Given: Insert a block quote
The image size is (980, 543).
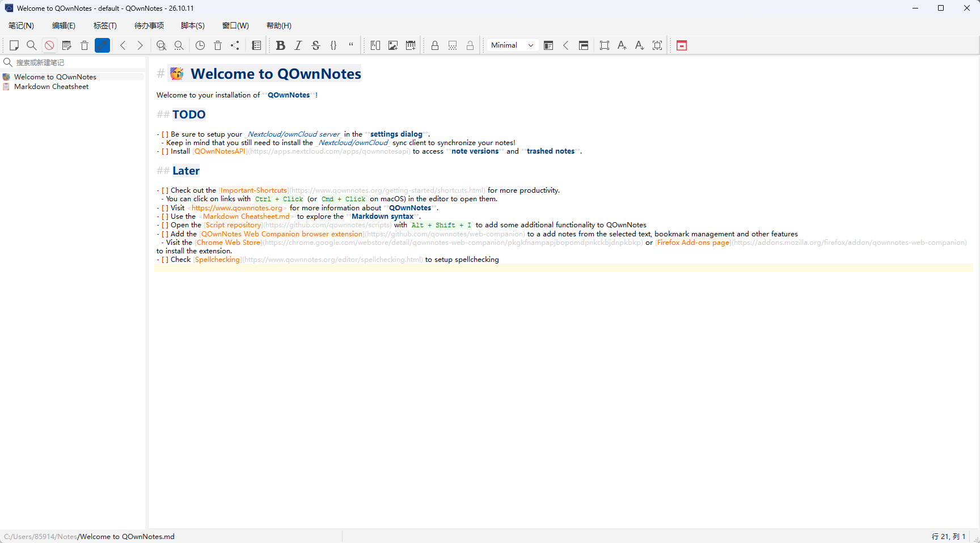Looking at the screenshot, I should point(351,45).
